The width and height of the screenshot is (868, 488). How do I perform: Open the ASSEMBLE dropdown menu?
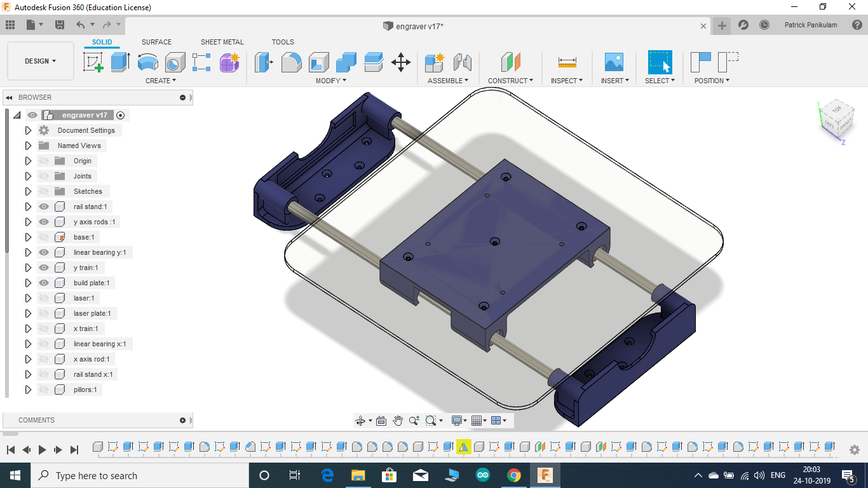(x=448, y=81)
